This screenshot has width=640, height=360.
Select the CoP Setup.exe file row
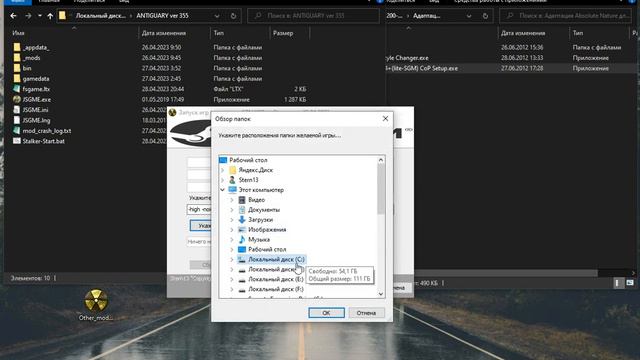(509, 68)
